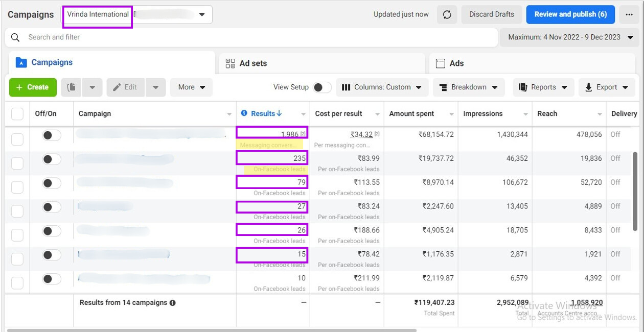
Task: Click the search magnifier icon
Action: pyautogui.click(x=15, y=37)
